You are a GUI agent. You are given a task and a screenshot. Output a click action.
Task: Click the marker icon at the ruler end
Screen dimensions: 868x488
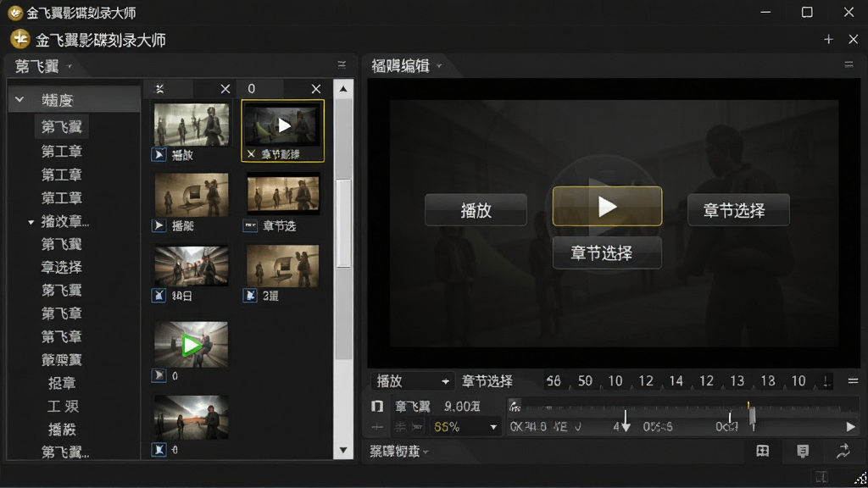coord(826,381)
